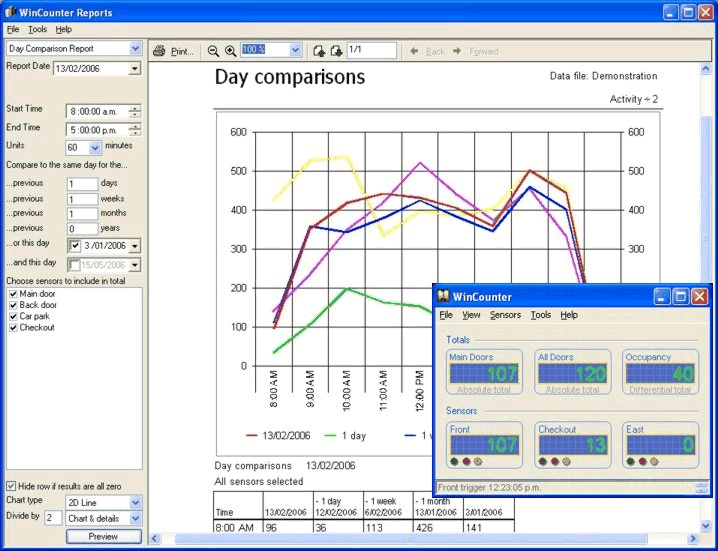
Task: Click the East sensor counter display
Action: click(661, 444)
